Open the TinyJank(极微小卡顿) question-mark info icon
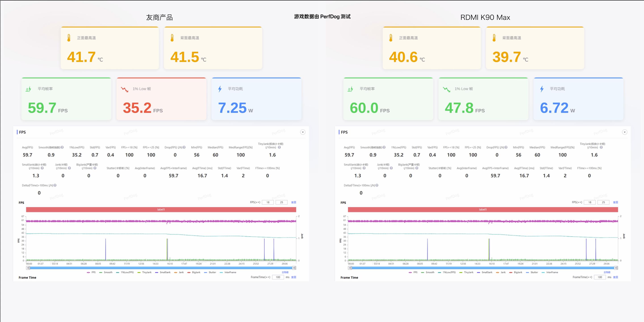 [280, 147]
